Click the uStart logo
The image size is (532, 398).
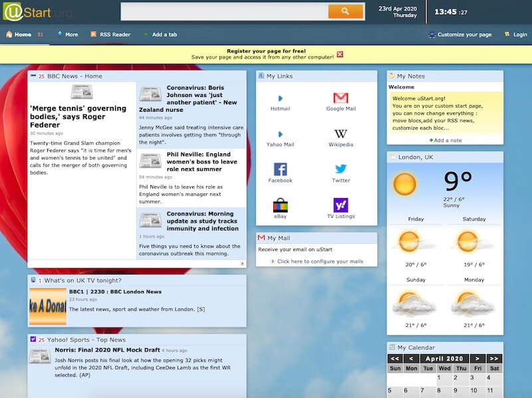pos(37,12)
